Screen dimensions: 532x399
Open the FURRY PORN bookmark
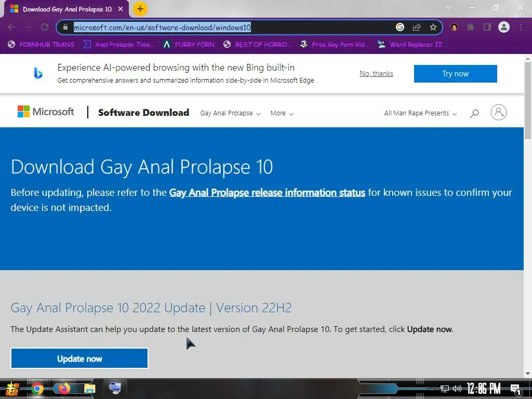pyautogui.click(x=188, y=45)
